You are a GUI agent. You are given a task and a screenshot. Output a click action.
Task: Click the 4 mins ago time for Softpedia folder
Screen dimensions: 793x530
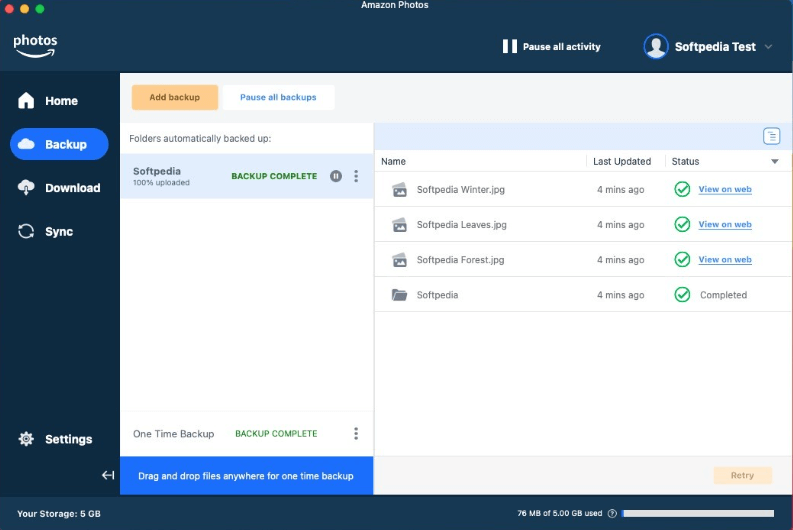click(x=621, y=295)
